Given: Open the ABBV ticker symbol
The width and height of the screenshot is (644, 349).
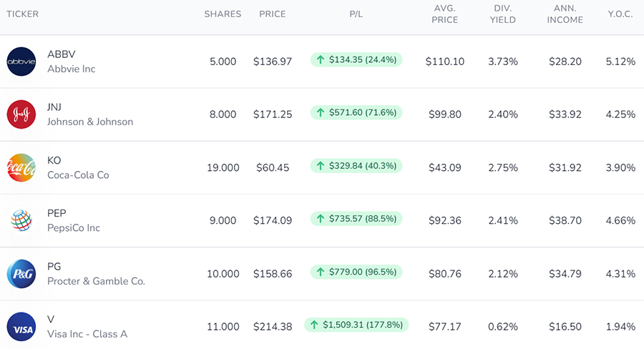Looking at the screenshot, I should [62, 54].
